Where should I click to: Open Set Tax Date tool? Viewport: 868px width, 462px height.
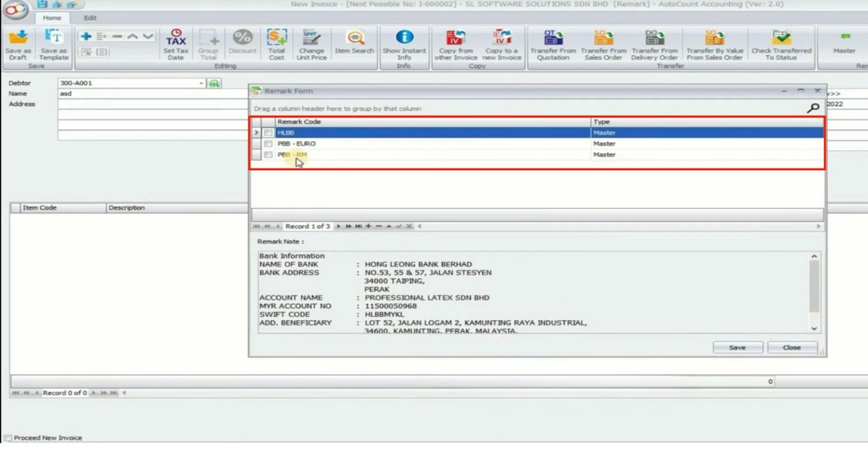pos(175,40)
